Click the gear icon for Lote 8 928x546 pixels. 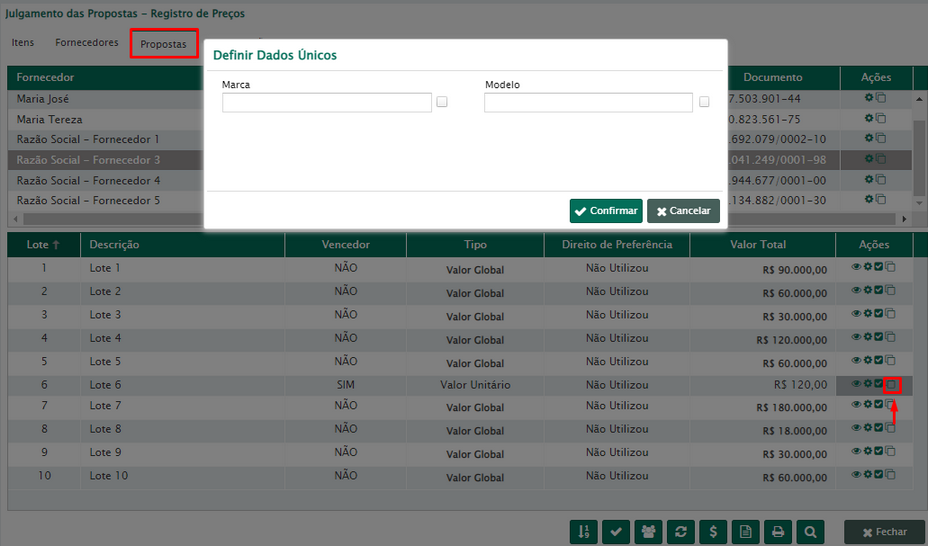pos(868,428)
